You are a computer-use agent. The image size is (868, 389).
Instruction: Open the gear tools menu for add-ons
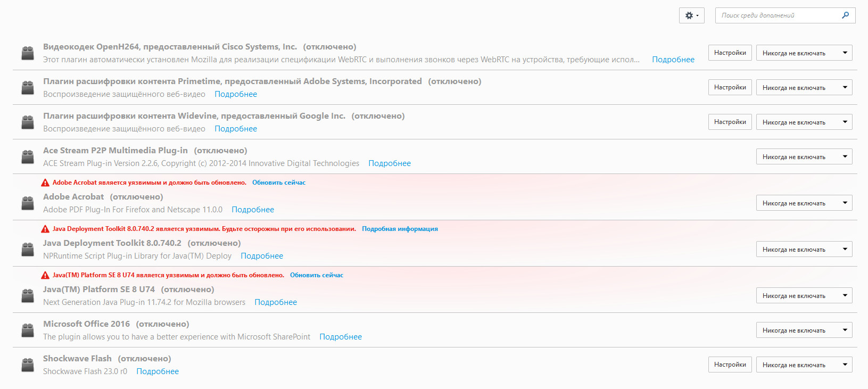(x=691, y=15)
